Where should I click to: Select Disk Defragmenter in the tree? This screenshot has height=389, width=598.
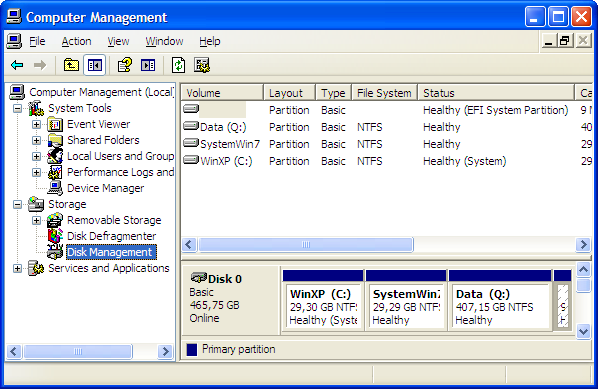(111, 236)
